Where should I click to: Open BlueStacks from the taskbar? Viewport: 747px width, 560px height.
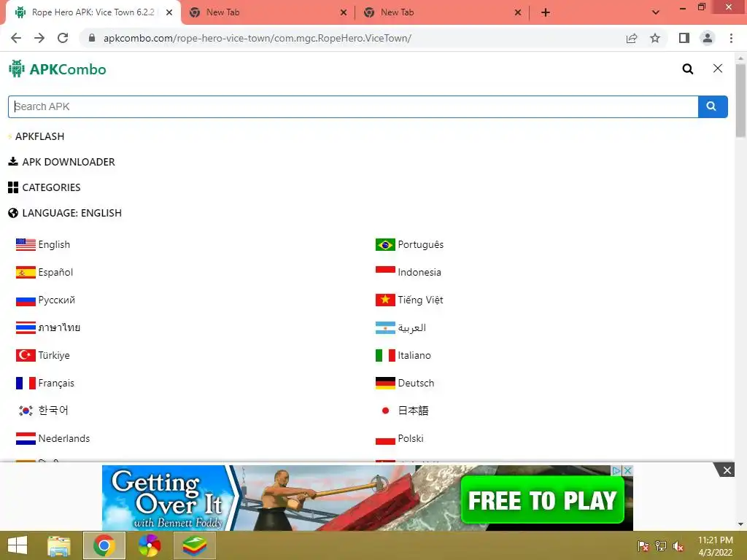click(x=194, y=545)
